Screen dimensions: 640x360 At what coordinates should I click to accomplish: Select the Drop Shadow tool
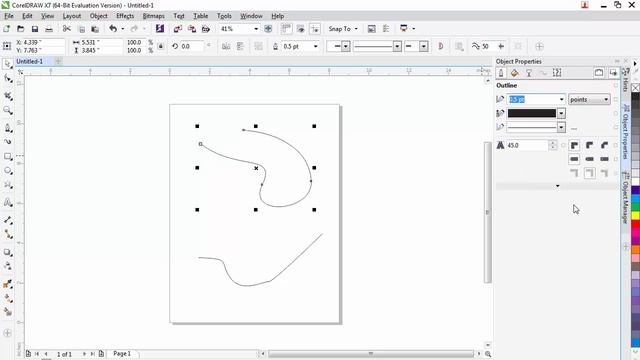[7, 252]
